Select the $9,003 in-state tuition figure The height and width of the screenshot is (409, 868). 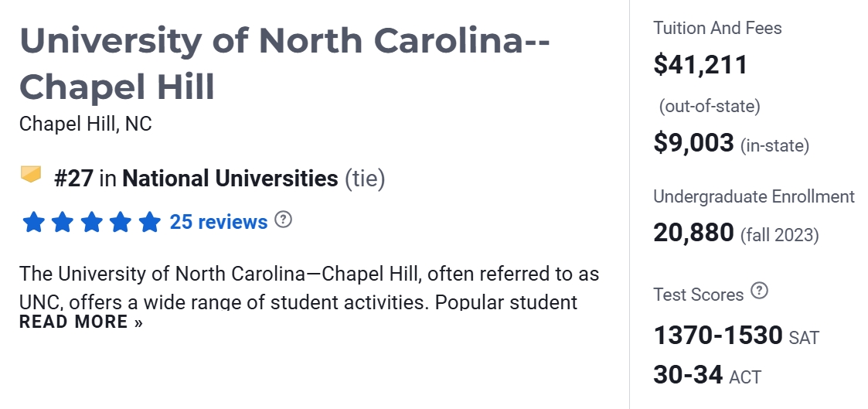click(x=693, y=143)
